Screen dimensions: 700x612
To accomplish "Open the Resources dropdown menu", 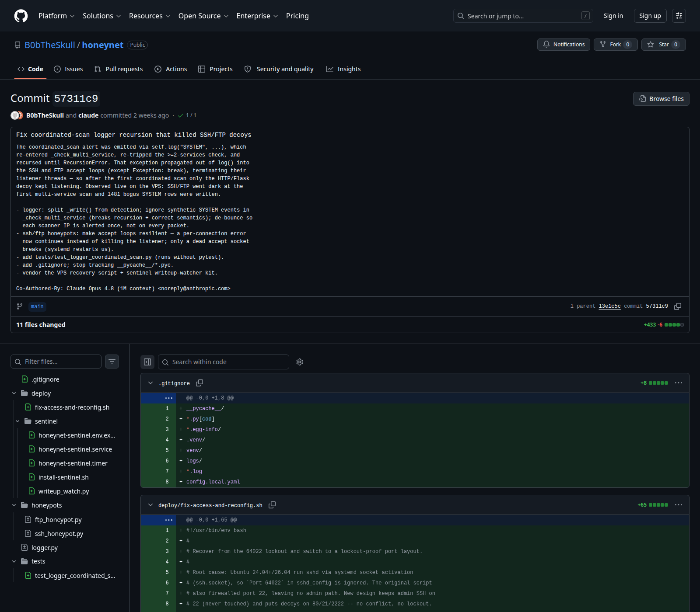I will coord(150,16).
